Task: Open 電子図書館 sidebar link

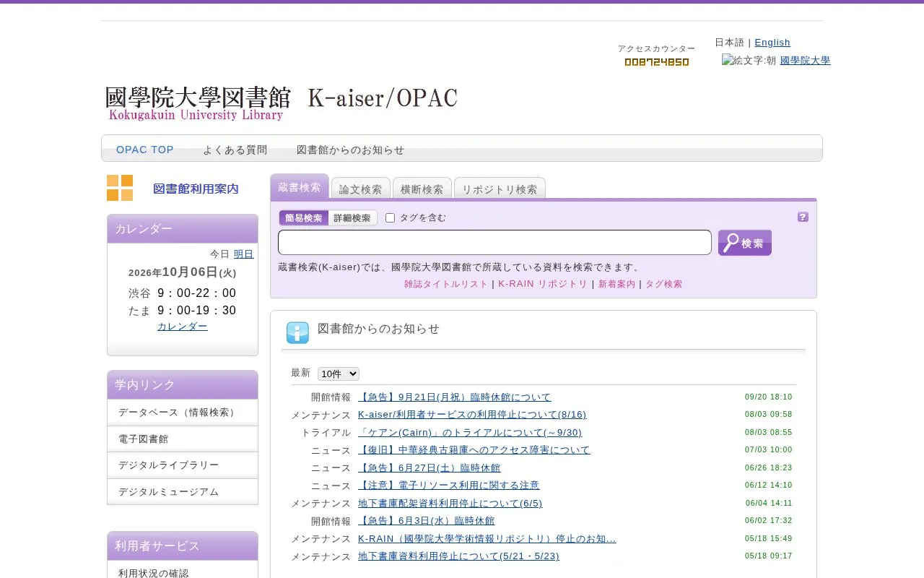Action: [x=183, y=439]
